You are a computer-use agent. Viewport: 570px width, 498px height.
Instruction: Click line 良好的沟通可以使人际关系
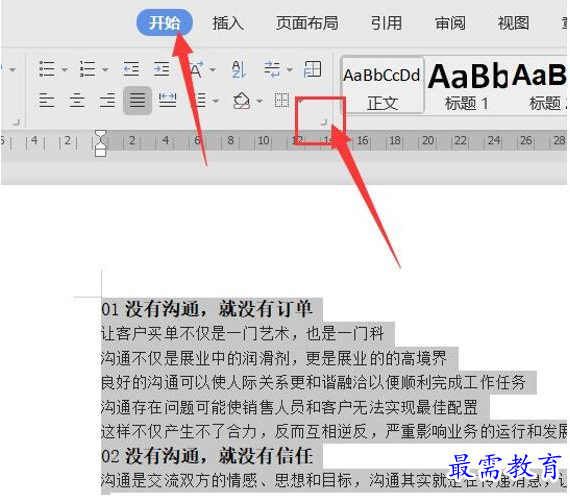[313, 382]
